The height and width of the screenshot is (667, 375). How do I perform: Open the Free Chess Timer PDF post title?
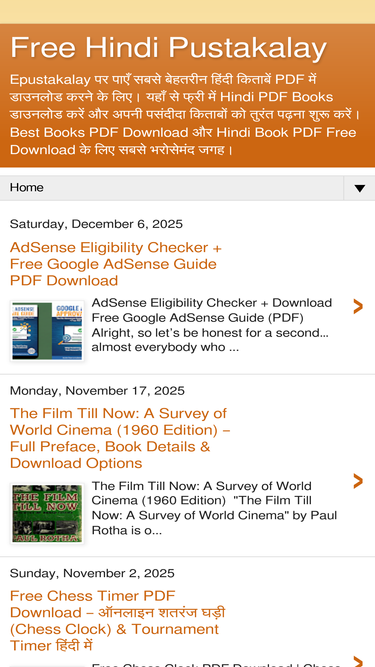[x=117, y=621]
